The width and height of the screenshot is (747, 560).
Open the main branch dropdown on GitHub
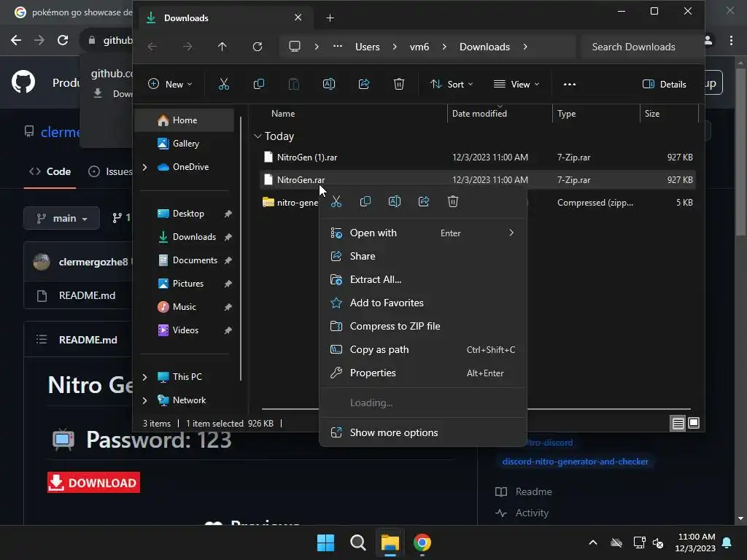click(61, 218)
